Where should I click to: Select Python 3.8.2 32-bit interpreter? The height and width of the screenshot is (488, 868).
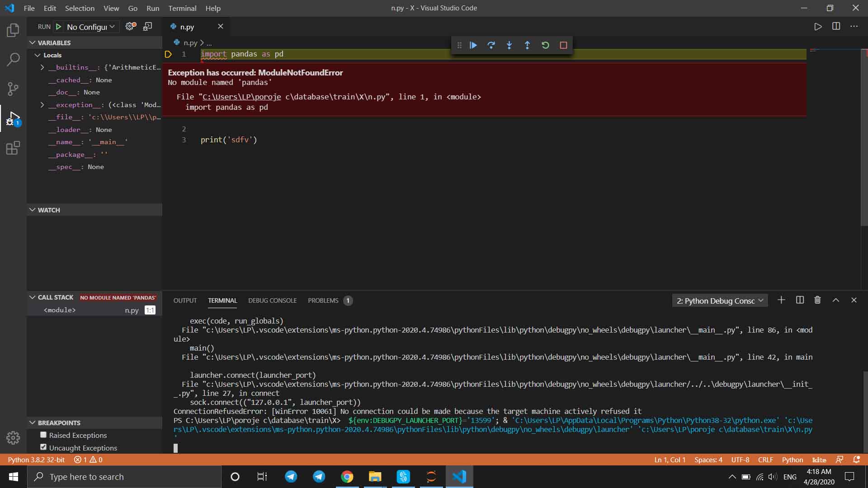click(36, 460)
